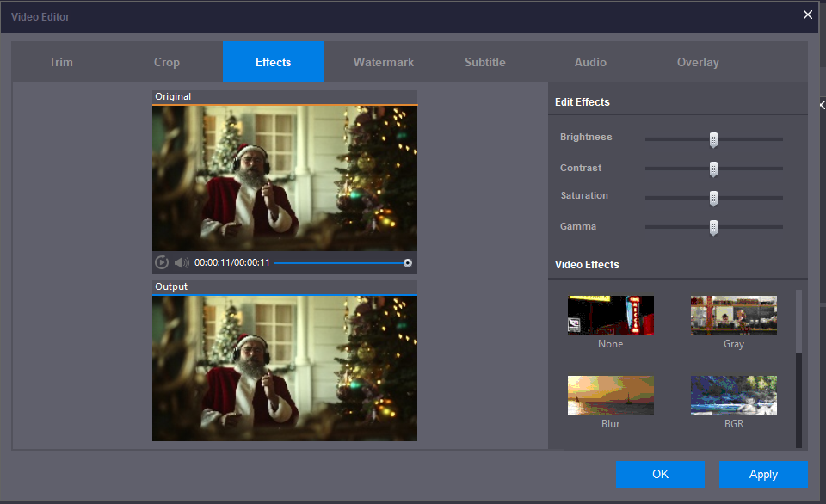This screenshot has width=826, height=504.
Task: Click the collapse arrow at right window edge
Action: click(x=823, y=105)
